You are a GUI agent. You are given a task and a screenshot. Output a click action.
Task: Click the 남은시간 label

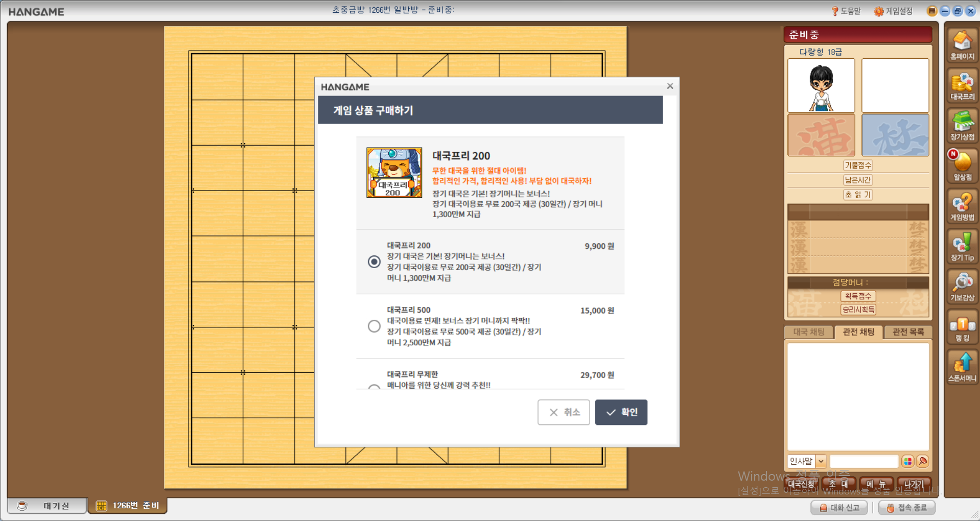click(858, 180)
